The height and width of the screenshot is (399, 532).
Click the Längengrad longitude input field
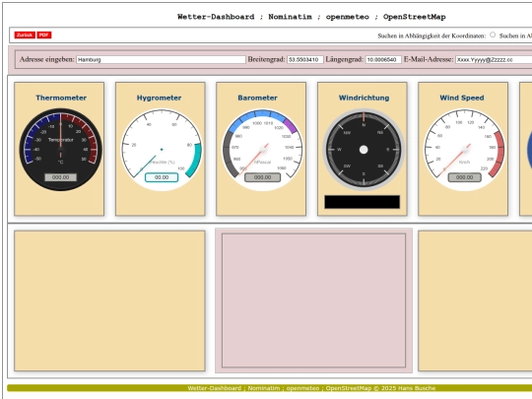[383, 60]
